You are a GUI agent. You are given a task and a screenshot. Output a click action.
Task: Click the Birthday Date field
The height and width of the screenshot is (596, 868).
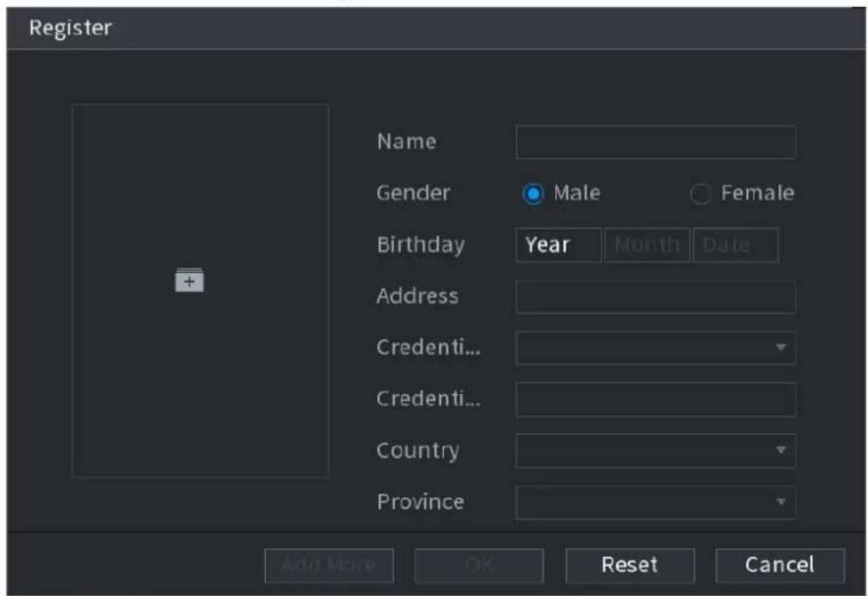pyautogui.click(x=735, y=245)
